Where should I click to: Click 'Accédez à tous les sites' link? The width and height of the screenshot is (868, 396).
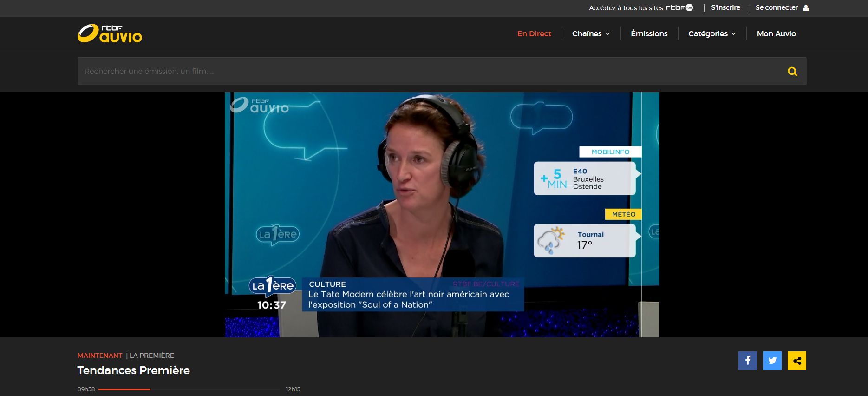click(x=626, y=8)
